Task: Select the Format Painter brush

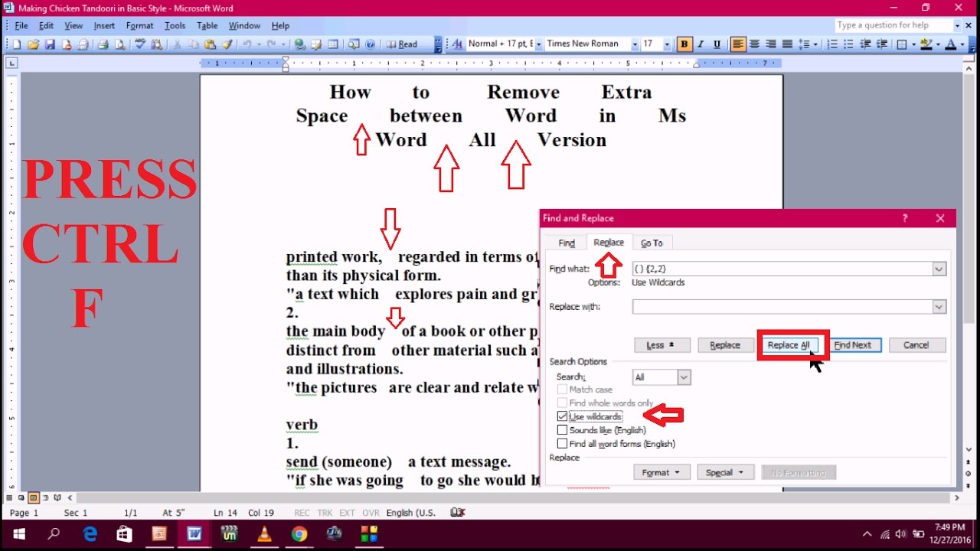Action: 227,44
